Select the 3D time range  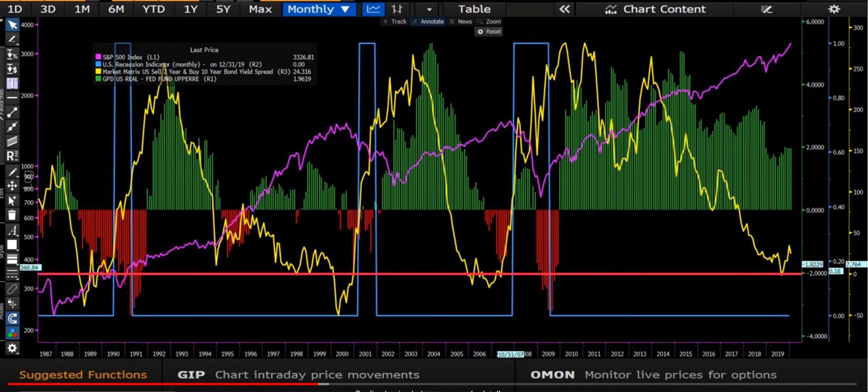[x=48, y=9]
